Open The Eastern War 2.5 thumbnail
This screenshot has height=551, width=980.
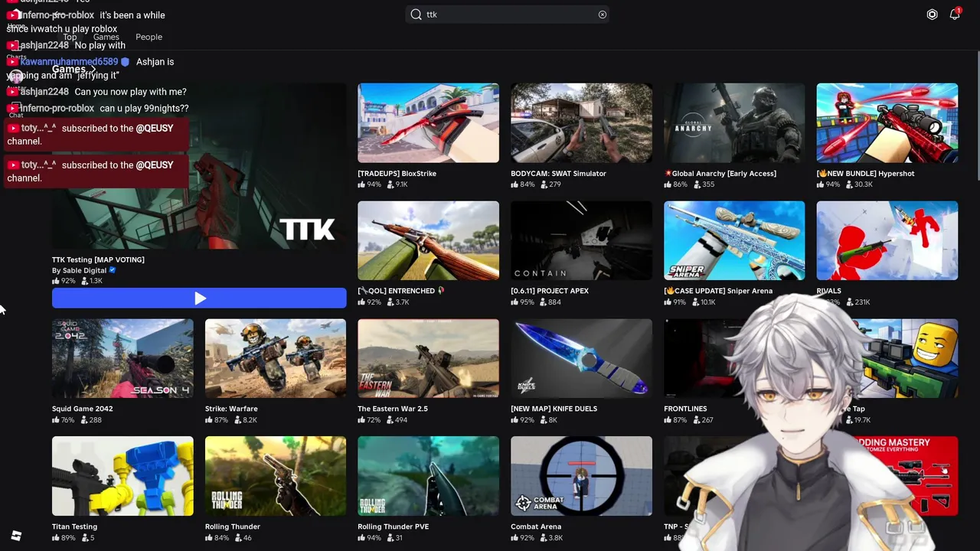point(428,358)
